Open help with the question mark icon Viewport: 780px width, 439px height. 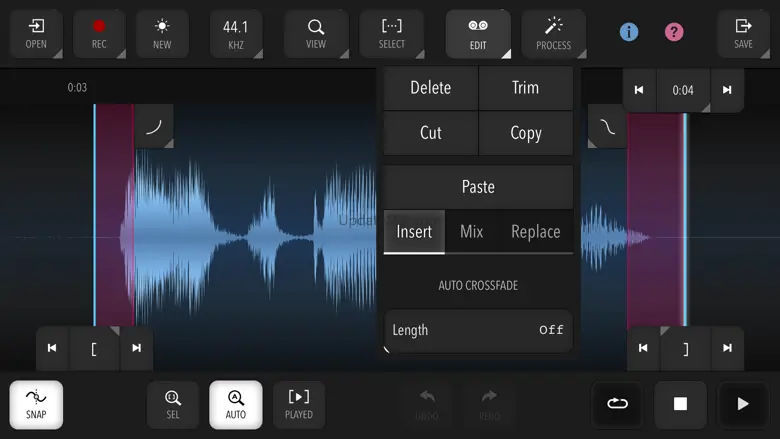[674, 32]
